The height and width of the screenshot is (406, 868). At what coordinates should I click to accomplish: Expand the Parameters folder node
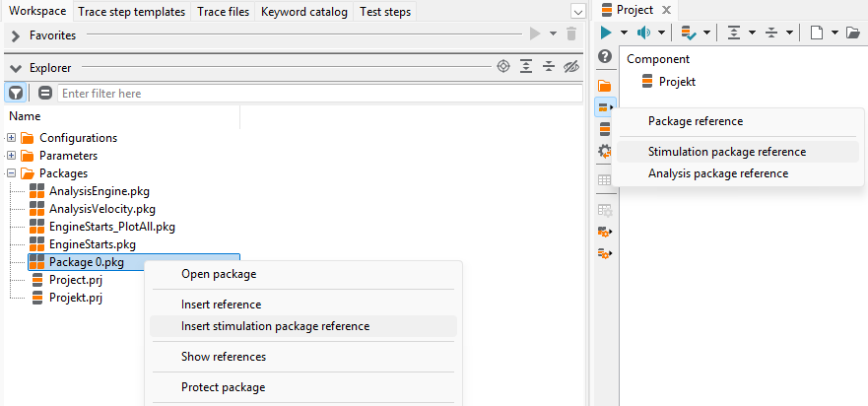point(11,155)
